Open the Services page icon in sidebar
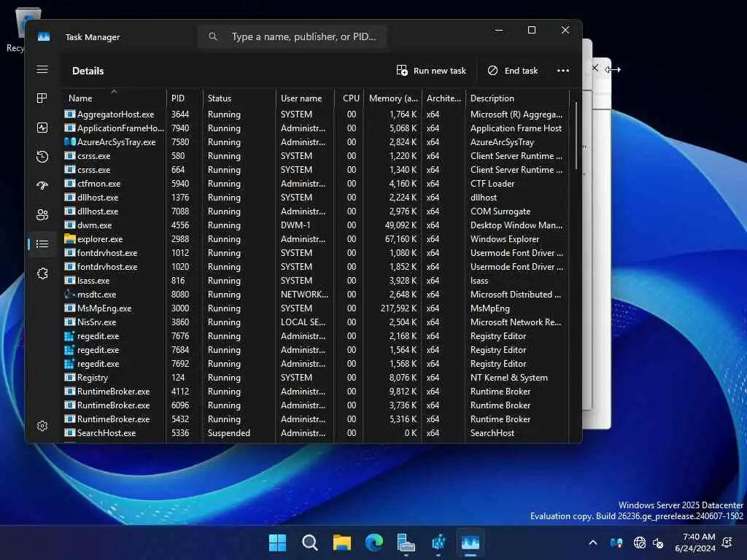This screenshot has width=747, height=560. point(42,273)
